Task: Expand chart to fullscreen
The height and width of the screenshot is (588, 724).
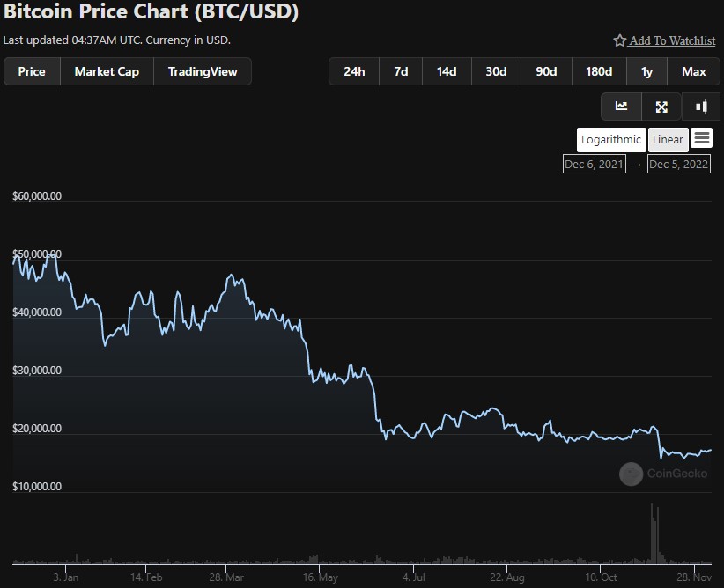Action: click(x=661, y=107)
